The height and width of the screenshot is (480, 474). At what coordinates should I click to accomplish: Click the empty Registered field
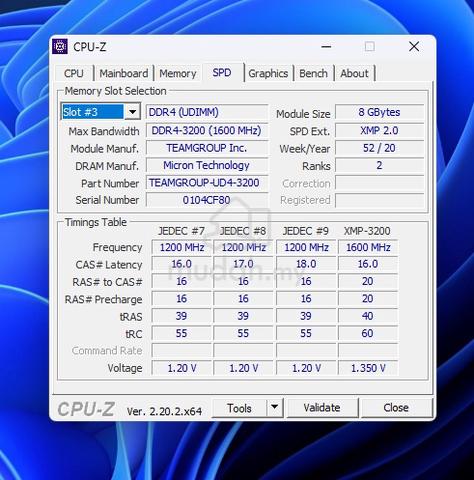click(380, 200)
